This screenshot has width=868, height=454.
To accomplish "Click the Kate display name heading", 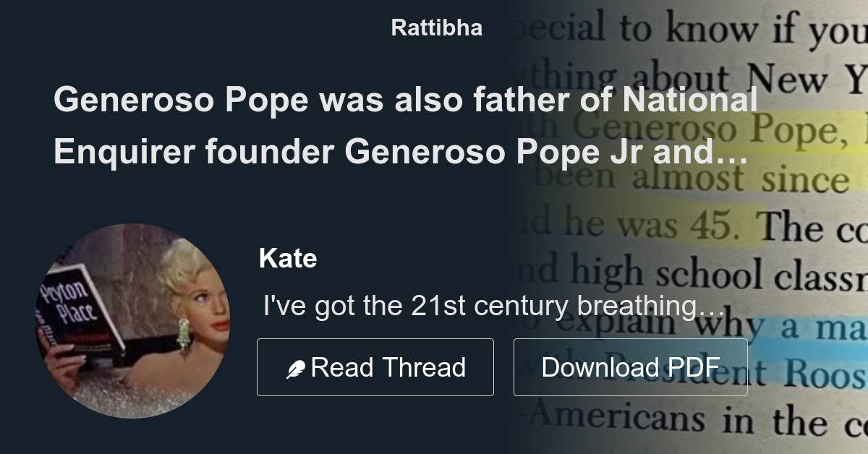I will [288, 257].
